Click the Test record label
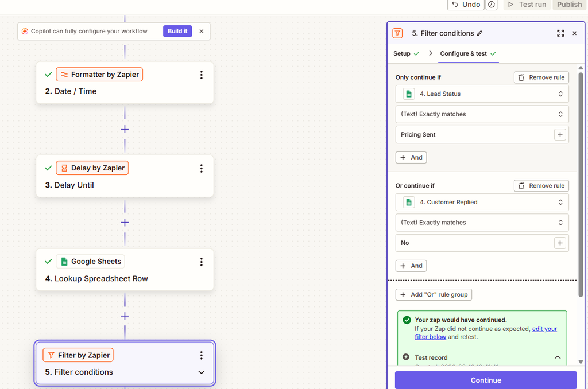This screenshot has width=588, height=389. click(431, 357)
